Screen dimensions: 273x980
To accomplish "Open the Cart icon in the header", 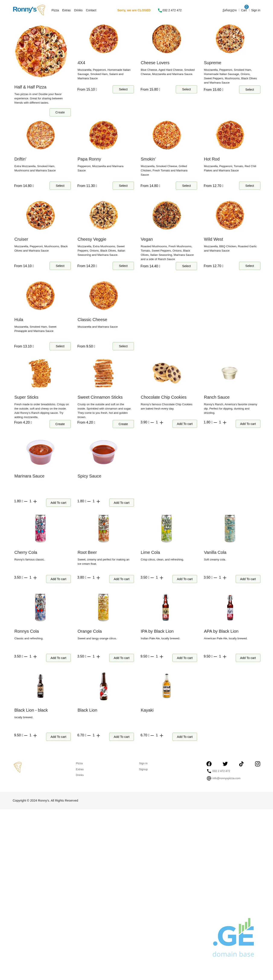I will tap(244, 10).
